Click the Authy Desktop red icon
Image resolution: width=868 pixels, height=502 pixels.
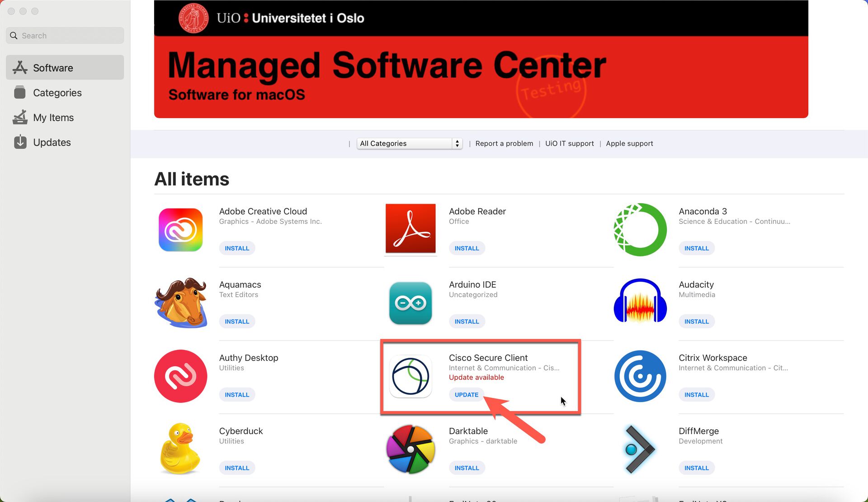(180, 376)
